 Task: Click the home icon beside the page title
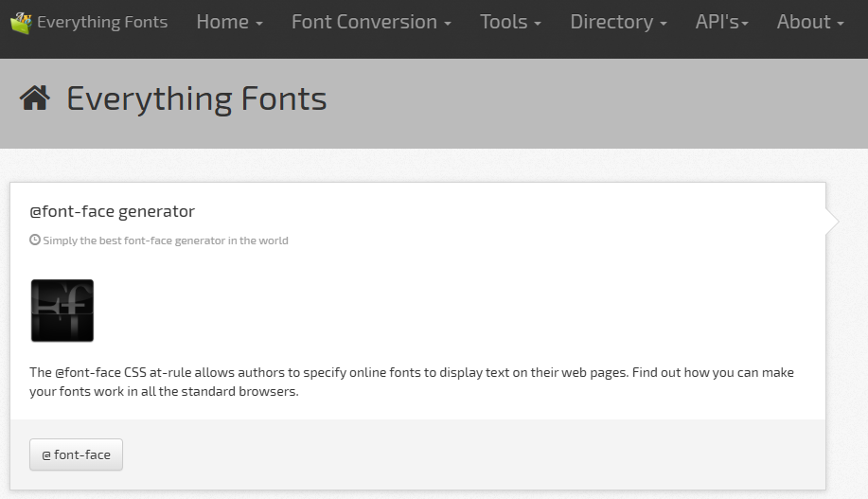click(35, 98)
